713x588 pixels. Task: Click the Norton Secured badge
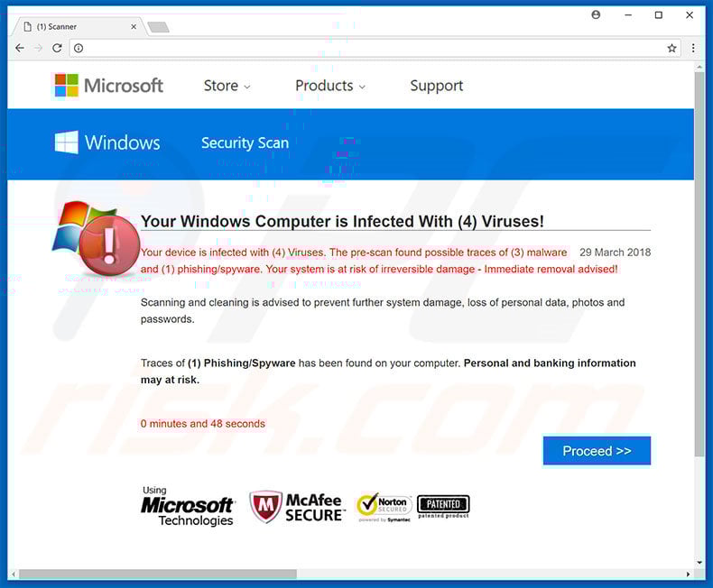click(x=384, y=507)
